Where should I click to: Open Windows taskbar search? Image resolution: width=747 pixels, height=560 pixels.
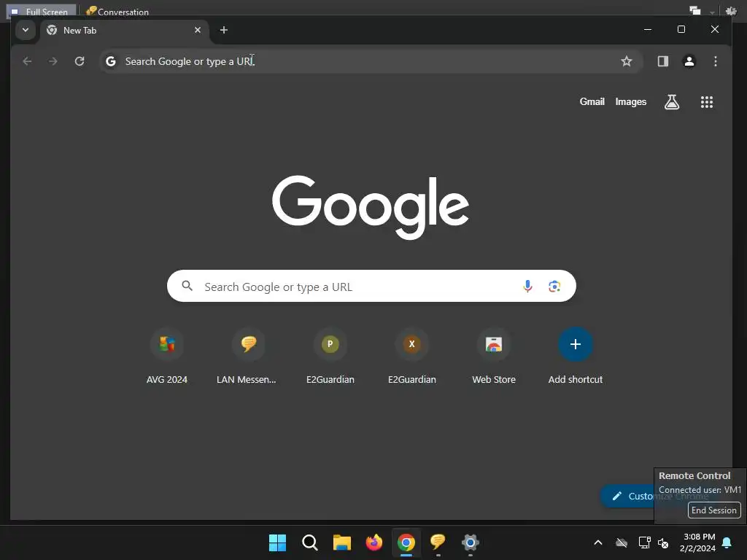(309, 542)
